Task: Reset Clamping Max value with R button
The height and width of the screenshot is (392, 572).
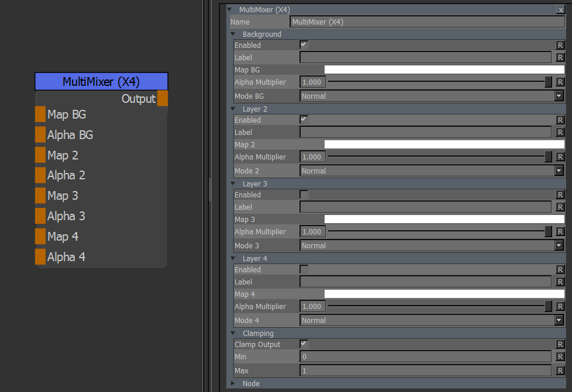Action: [560, 371]
